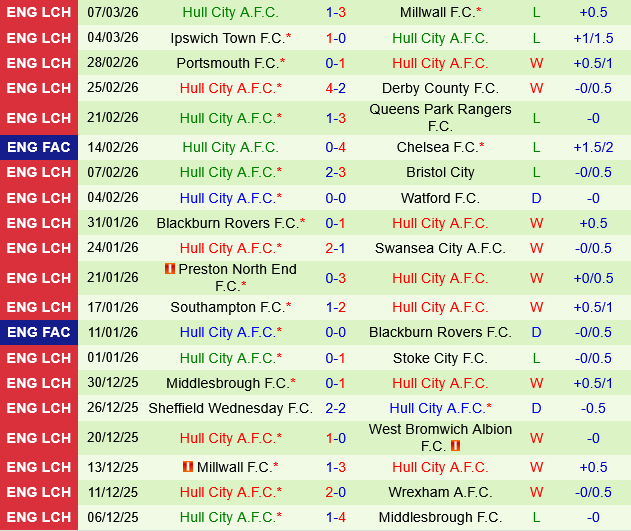The image size is (631, 531).
Task: Click the 4-2 score against Derby County
Action: [x=335, y=88]
